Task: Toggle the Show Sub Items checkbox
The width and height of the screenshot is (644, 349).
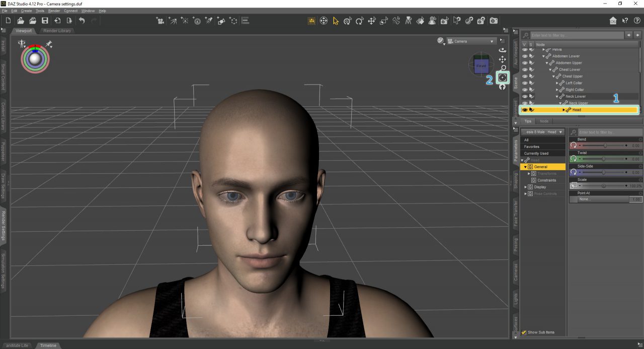Action: click(524, 332)
